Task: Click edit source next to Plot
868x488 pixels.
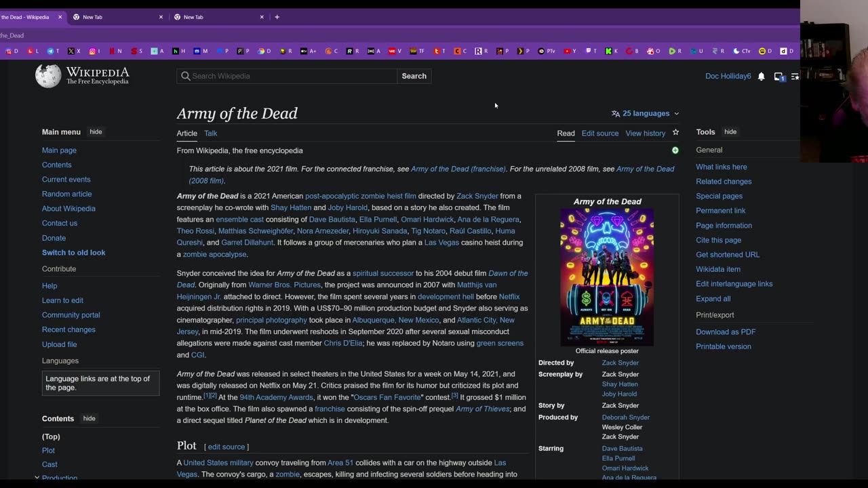Action: [226, 447]
